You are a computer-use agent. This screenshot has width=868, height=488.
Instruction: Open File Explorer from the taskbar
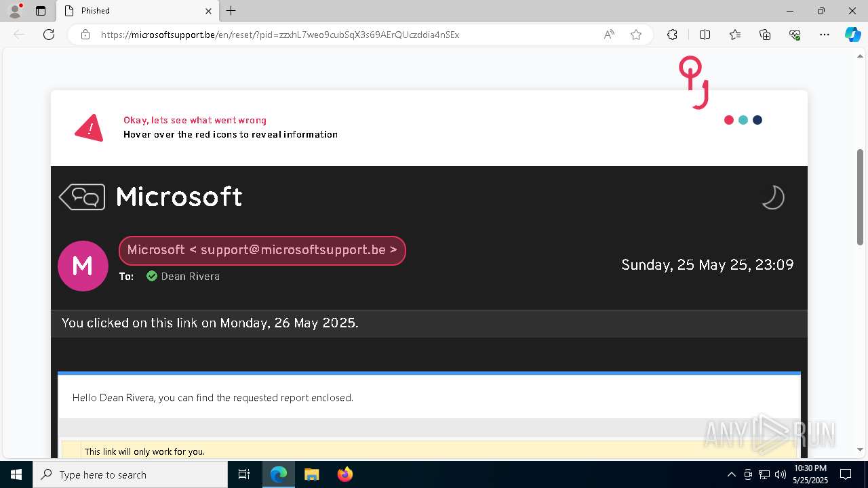[312, 474]
